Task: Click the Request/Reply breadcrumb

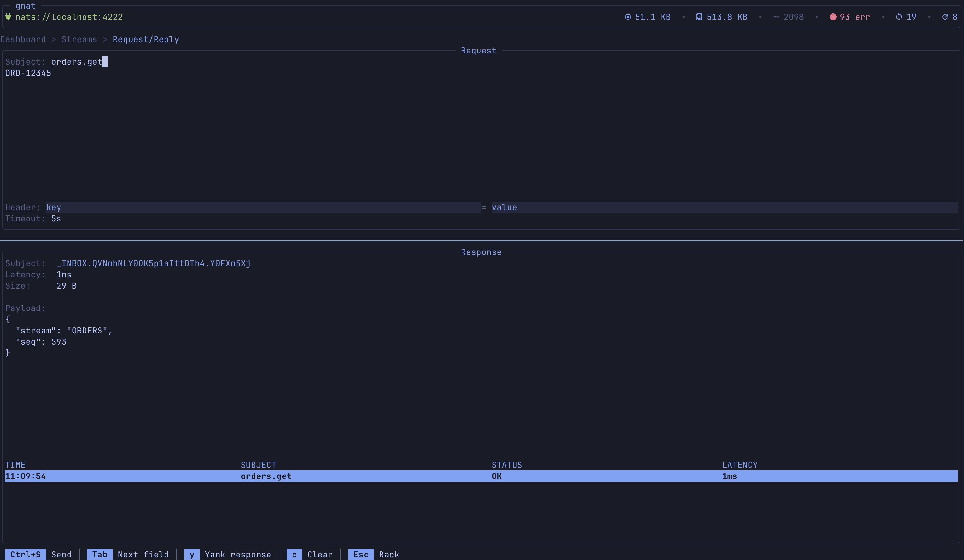Action: point(146,39)
